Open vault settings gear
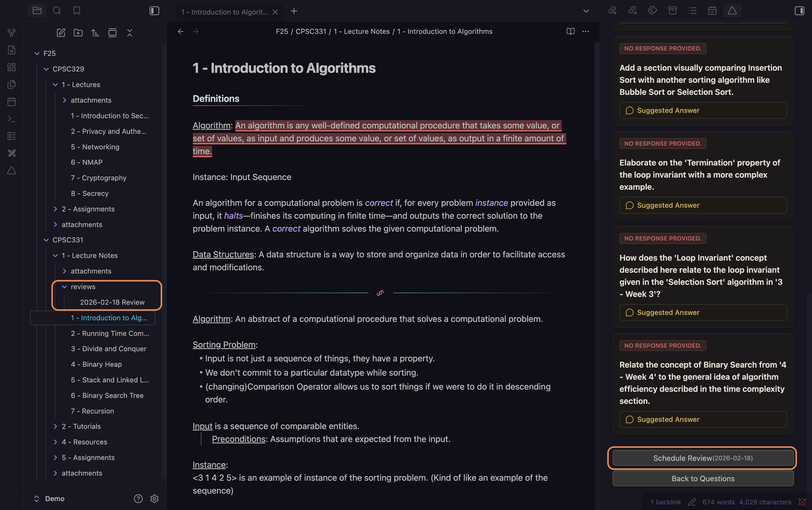This screenshot has height=510, width=812. click(x=154, y=498)
